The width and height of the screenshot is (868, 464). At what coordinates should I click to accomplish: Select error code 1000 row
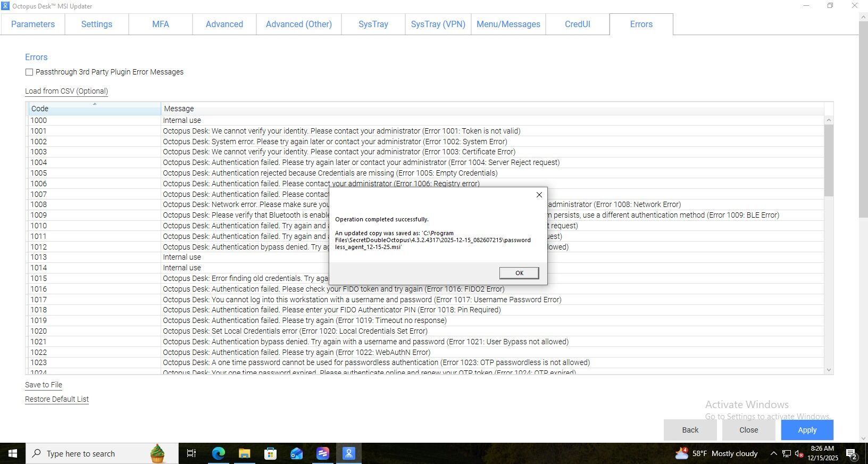[x=427, y=120]
